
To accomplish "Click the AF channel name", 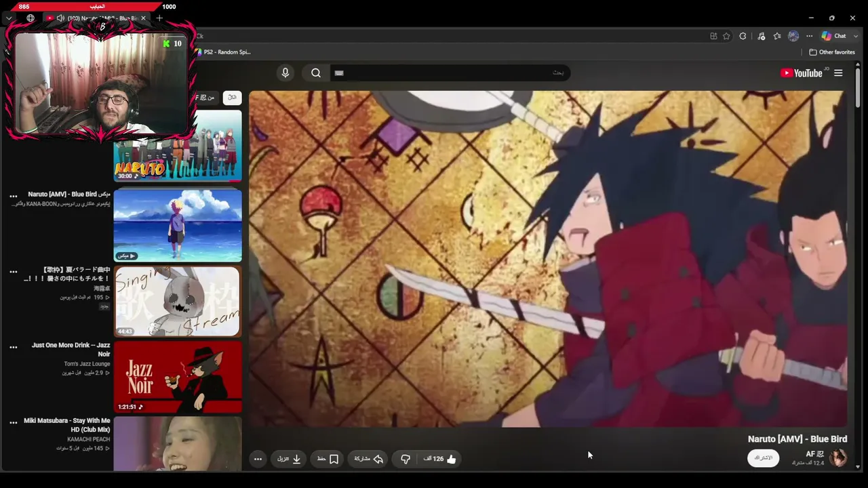I will click(x=815, y=453).
